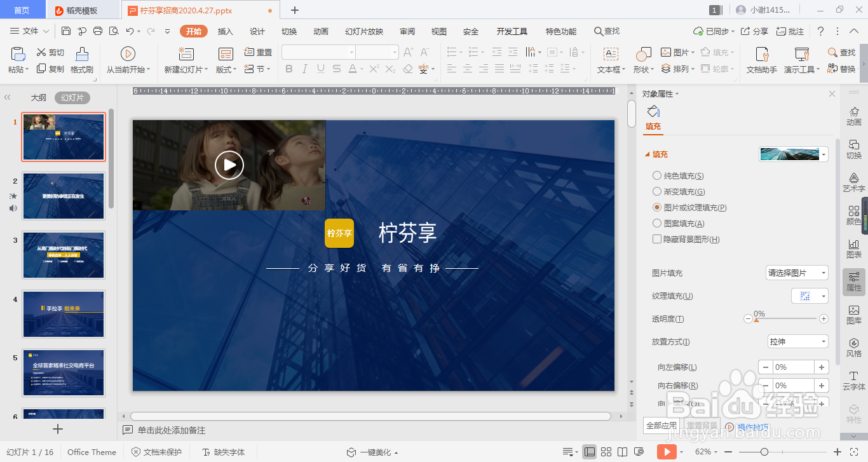Viewport: 868px width, 462px height.
Task: Check Hide background graphics (隐藏背景图形)
Action: (x=657, y=239)
